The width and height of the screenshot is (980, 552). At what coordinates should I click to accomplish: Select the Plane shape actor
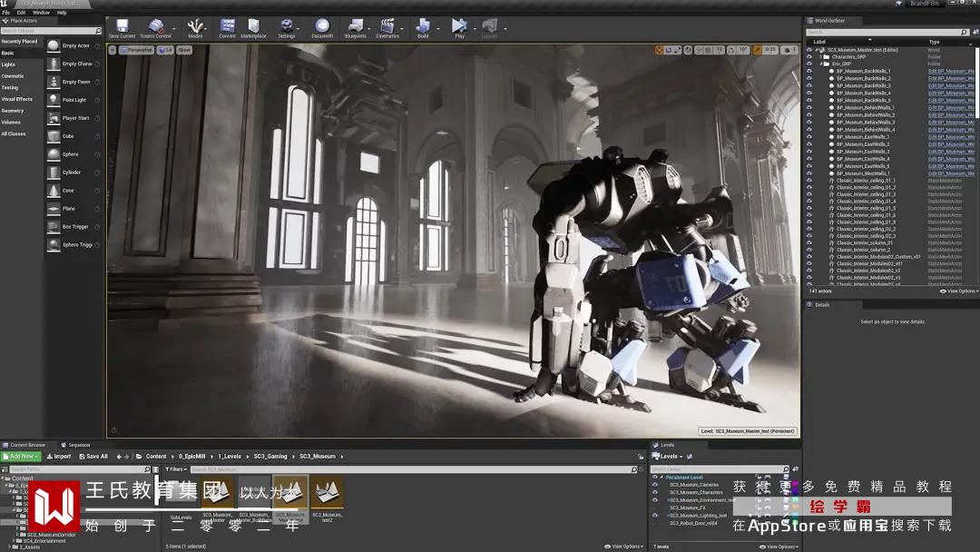pyautogui.click(x=73, y=209)
